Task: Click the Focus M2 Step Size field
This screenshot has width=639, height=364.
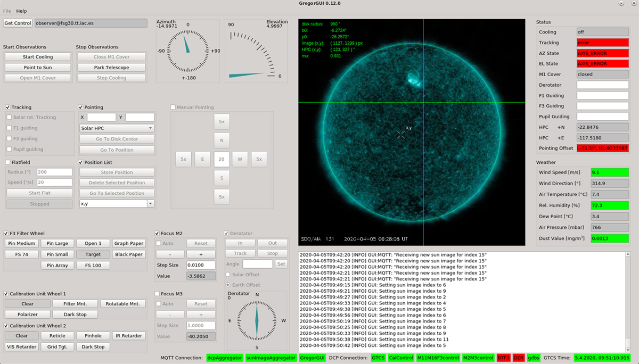Action: (201, 265)
